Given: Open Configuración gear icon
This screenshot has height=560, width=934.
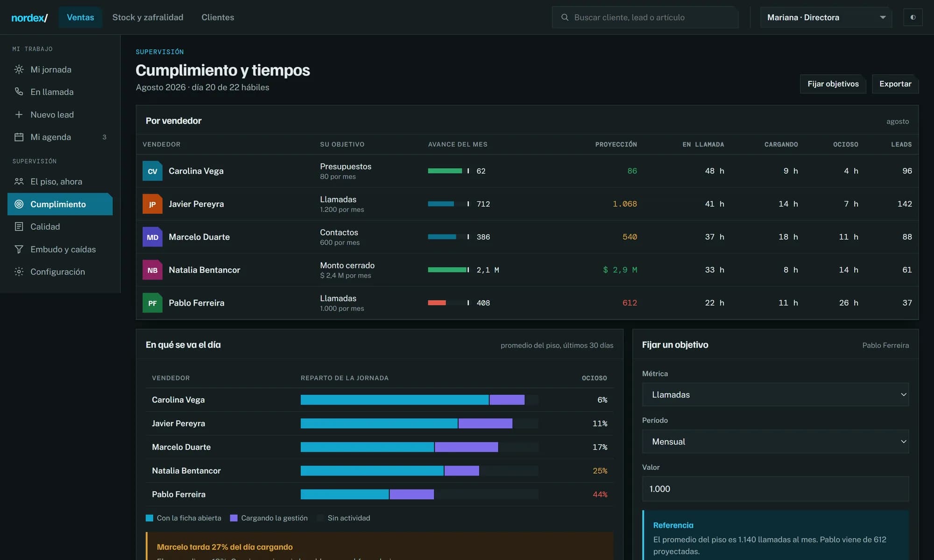Looking at the screenshot, I should point(19,272).
